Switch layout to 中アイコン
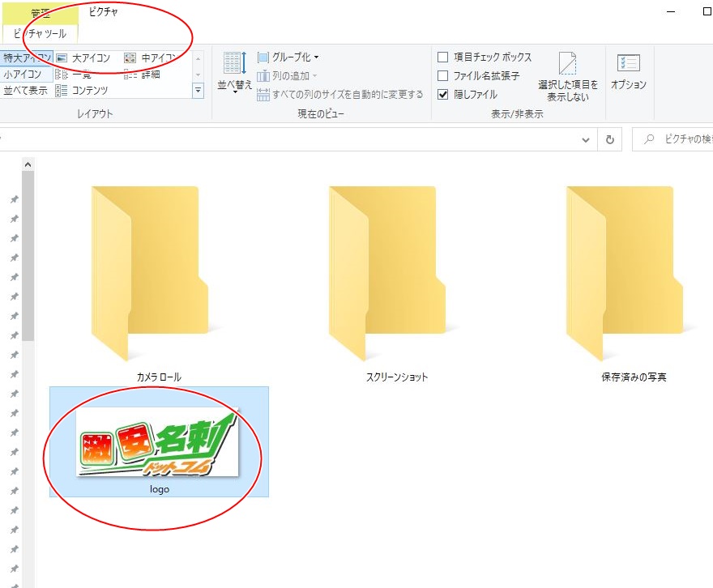Viewport: 713px width, 588px height. click(x=151, y=58)
